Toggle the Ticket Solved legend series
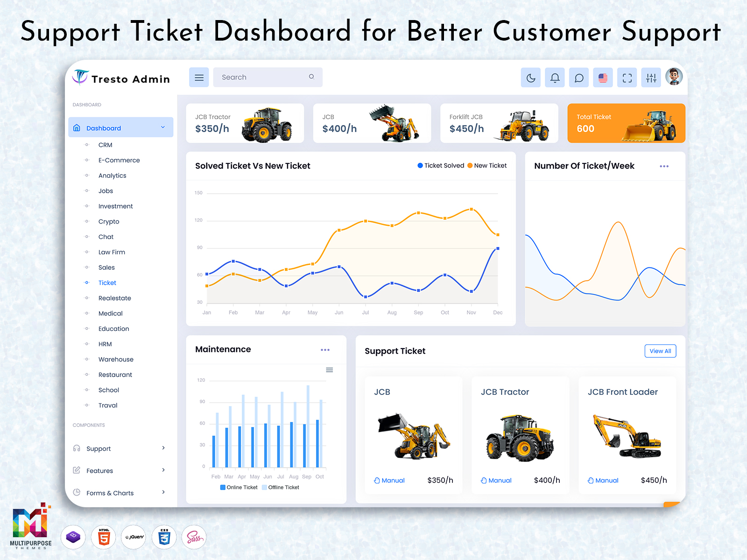747x560 pixels. [x=441, y=166]
